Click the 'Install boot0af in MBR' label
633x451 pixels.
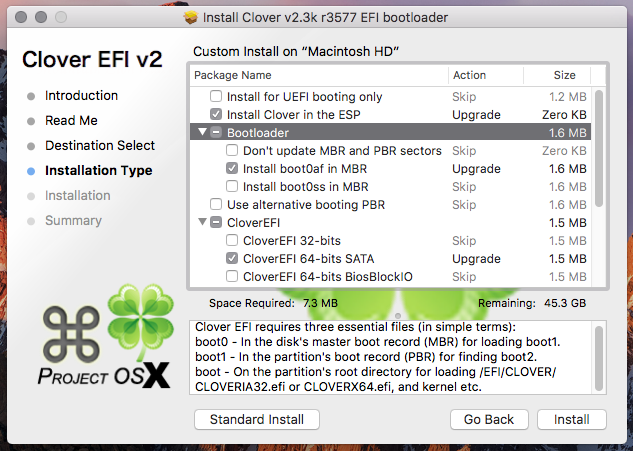(305, 169)
